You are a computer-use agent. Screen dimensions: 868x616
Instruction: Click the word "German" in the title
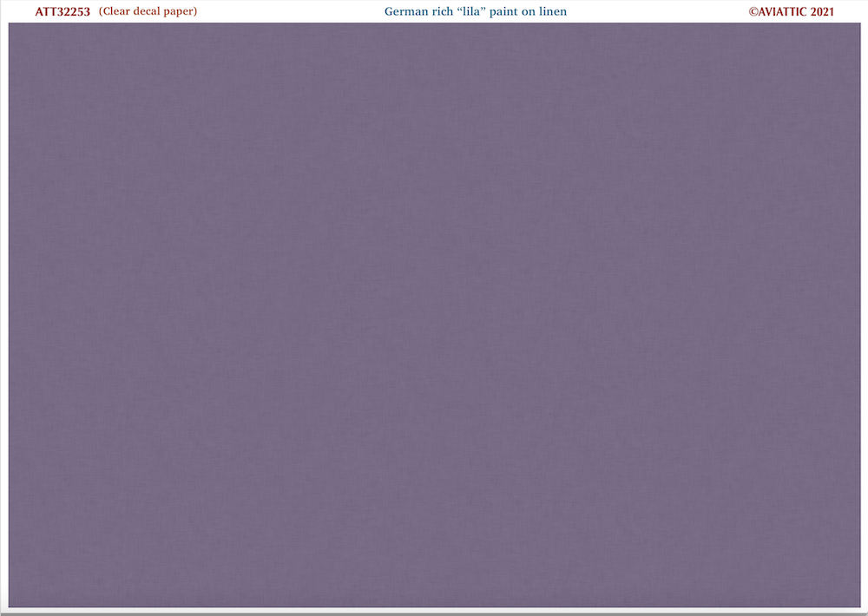click(x=406, y=11)
